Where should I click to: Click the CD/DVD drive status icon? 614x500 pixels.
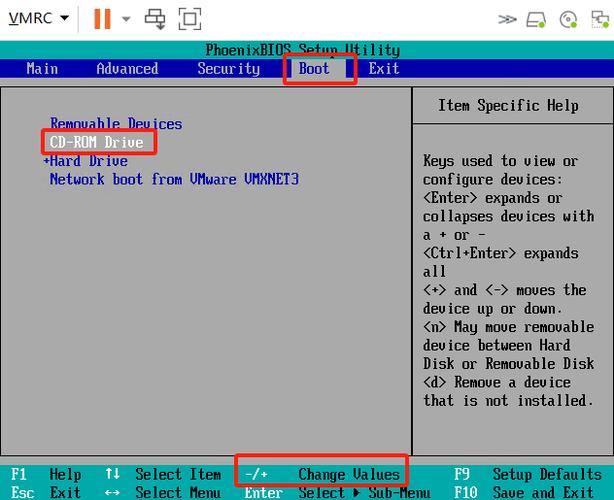[x=568, y=18]
